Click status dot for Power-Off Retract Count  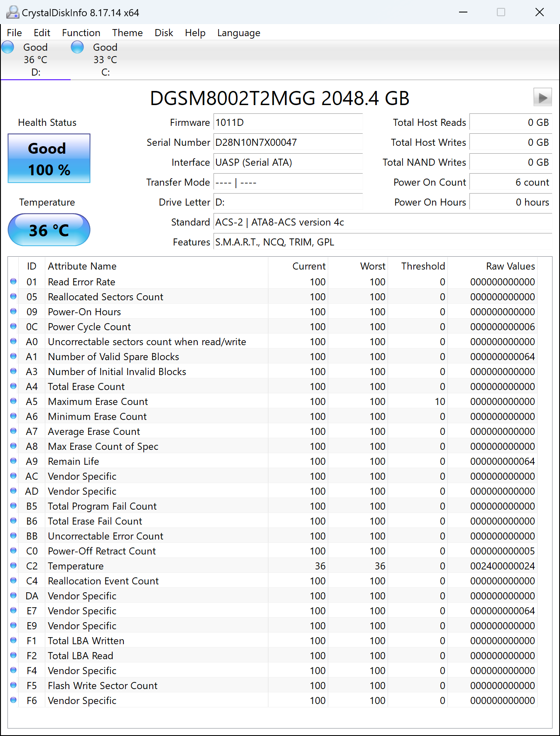pyautogui.click(x=13, y=551)
